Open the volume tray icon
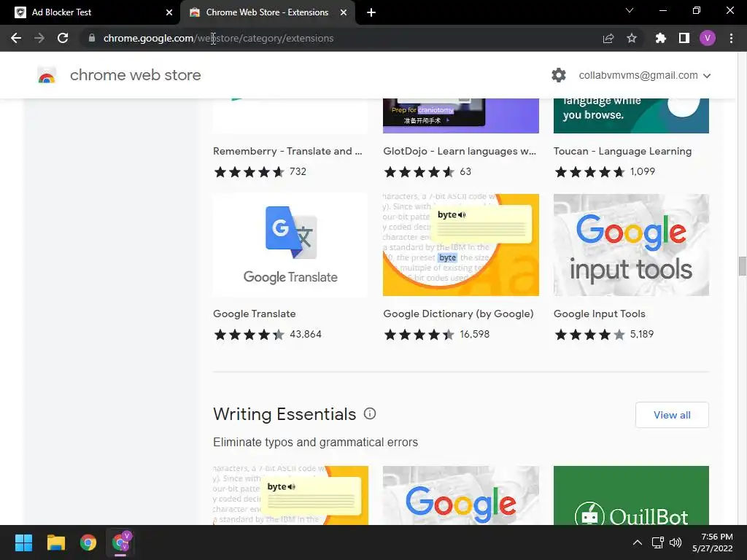747x560 pixels. pos(676,542)
